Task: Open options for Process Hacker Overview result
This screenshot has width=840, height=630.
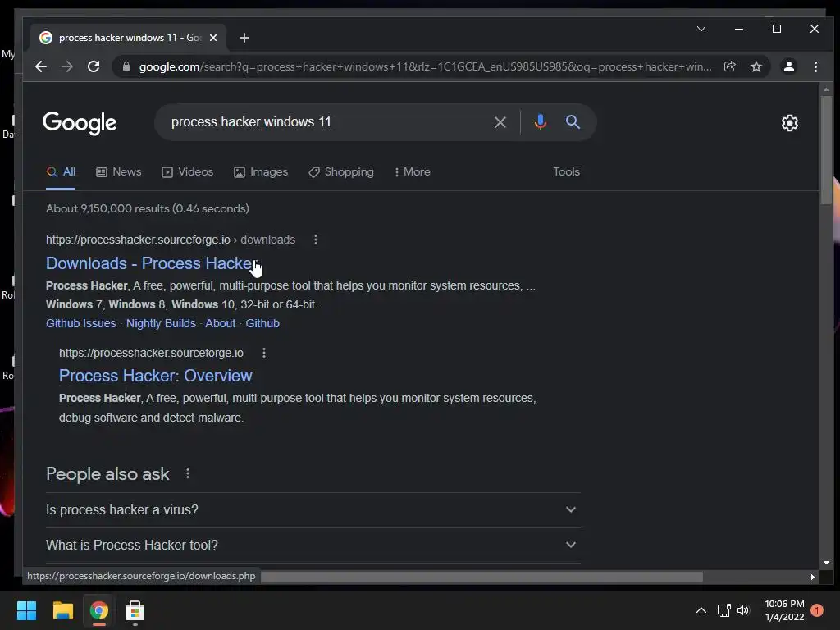Action: click(264, 353)
